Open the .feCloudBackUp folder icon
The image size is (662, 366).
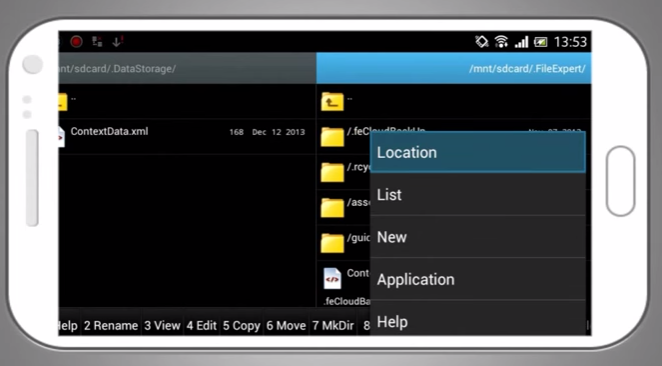[332, 137]
